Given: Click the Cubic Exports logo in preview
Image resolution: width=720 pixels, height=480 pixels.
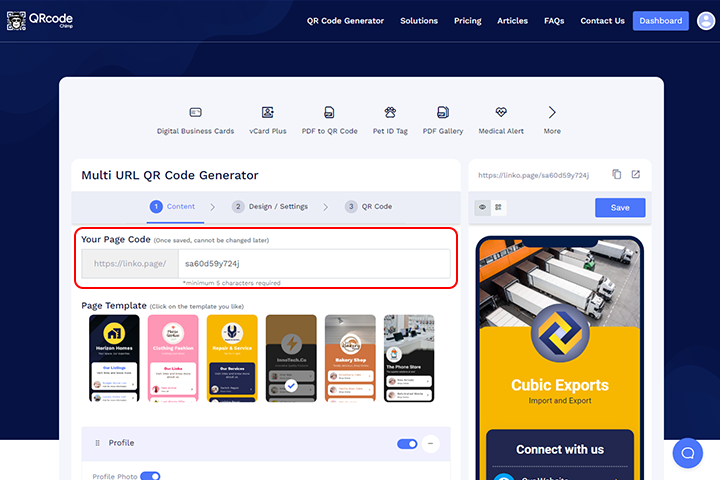Looking at the screenshot, I should click(560, 334).
